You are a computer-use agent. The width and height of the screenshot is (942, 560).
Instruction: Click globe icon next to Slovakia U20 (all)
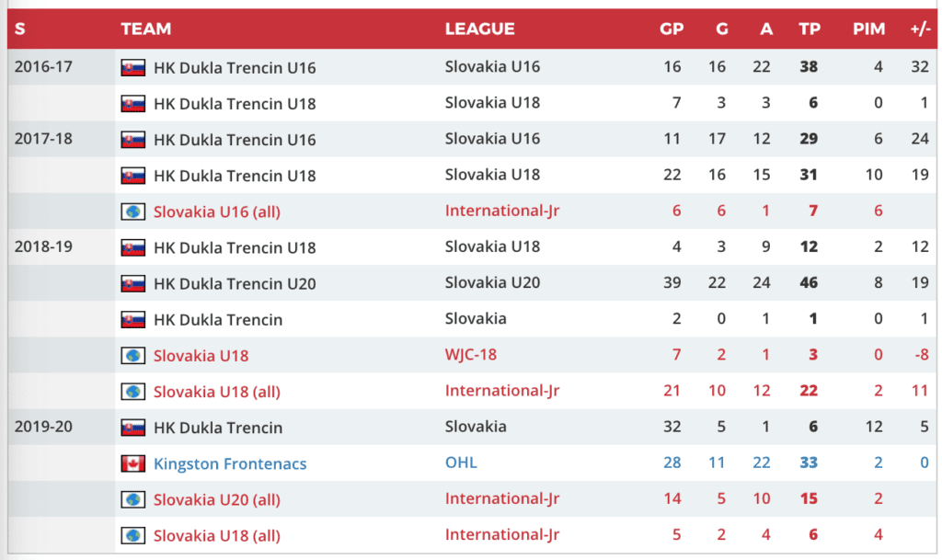pyautogui.click(x=133, y=499)
